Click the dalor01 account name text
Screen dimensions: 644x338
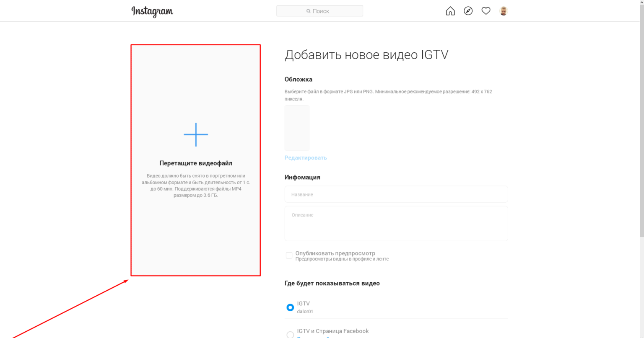tap(305, 312)
